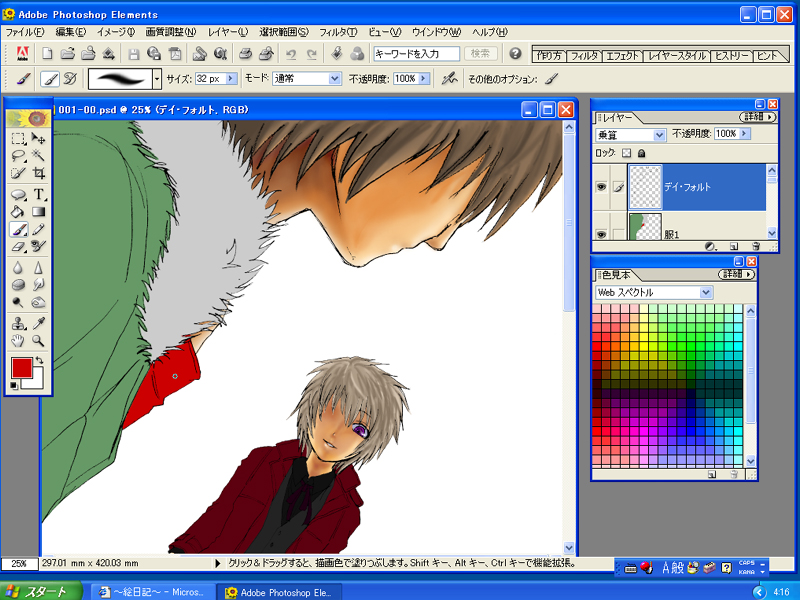Image resolution: width=800 pixels, height=600 pixels.
Task: Select the Gradient tool
Action: click(38, 212)
